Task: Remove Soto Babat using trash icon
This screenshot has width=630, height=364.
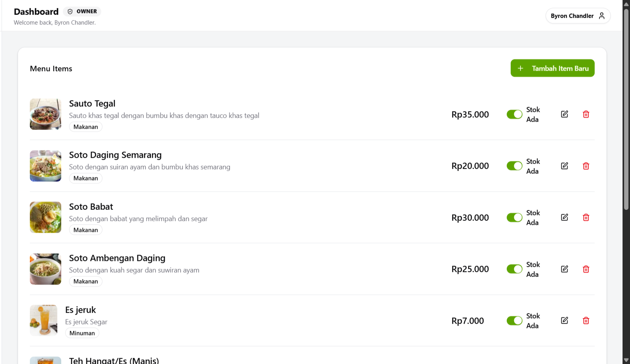Action: (x=586, y=217)
